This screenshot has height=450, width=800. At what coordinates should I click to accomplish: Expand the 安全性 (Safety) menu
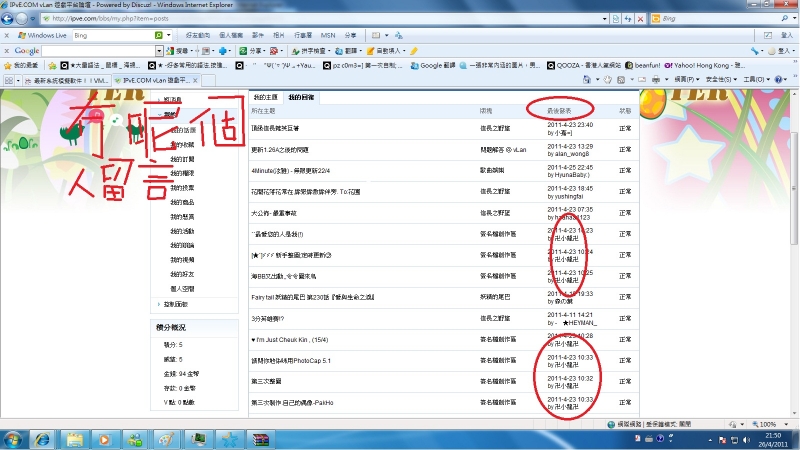point(723,79)
